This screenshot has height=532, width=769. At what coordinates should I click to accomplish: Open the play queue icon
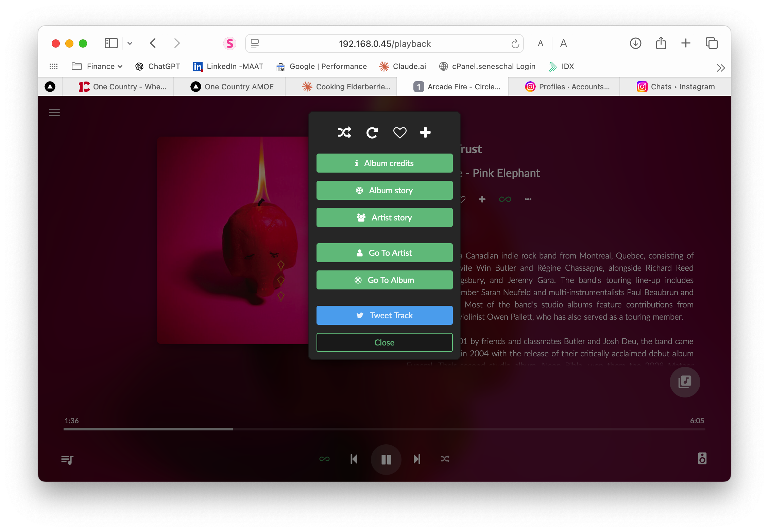pos(67,460)
